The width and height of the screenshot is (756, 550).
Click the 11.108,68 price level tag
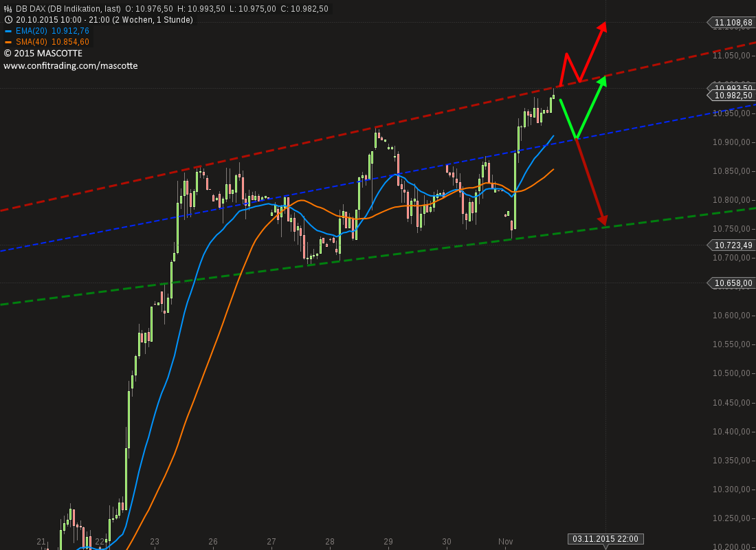coord(731,22)
